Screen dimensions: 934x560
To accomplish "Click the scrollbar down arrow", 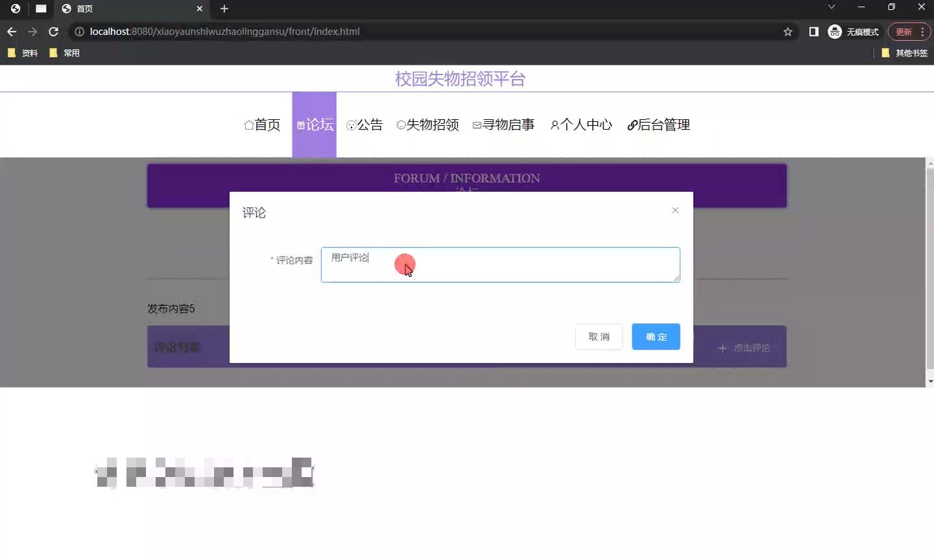I will pyautogui.click(x=929, y=382).
